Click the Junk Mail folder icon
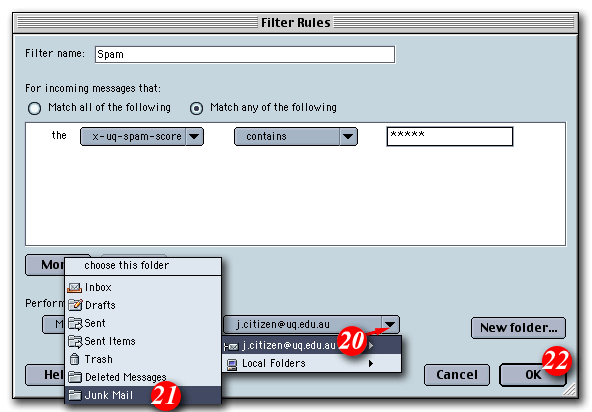Viewport: 592px width, 412px height. (x=75, y=395)
